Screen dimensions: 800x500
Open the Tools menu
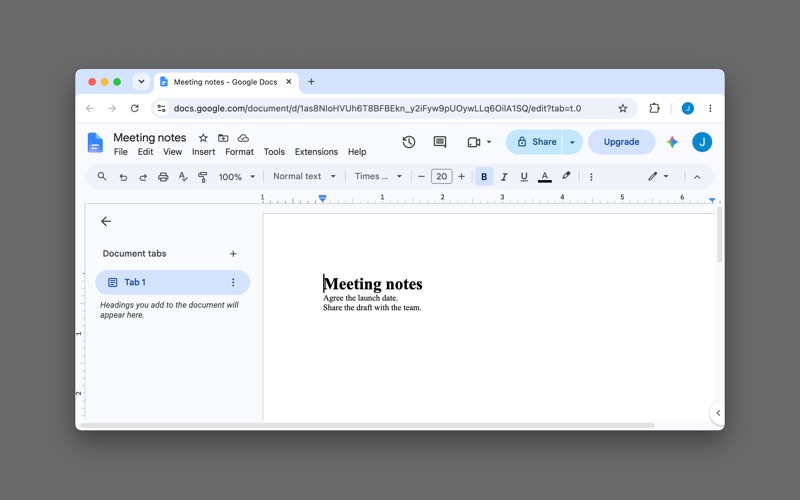pyautogui.click(x=274, y=152)
